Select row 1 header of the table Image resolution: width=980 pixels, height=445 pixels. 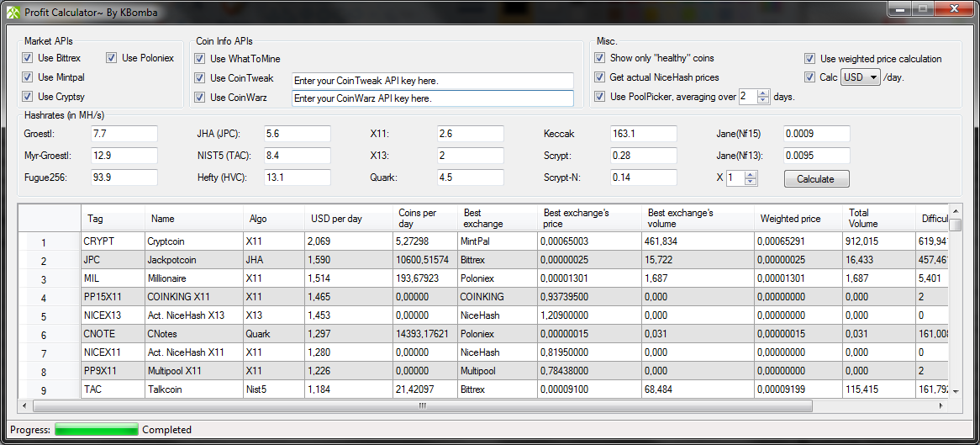[50, 241]
